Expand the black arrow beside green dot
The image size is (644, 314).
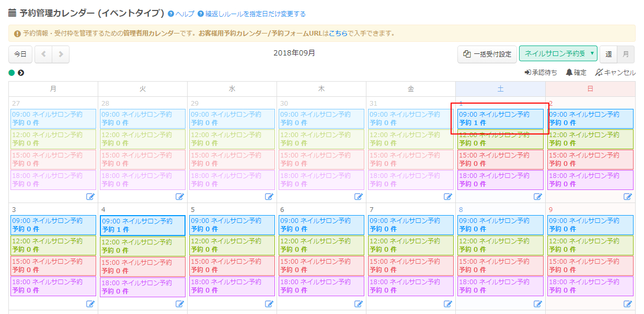[21, 73]
